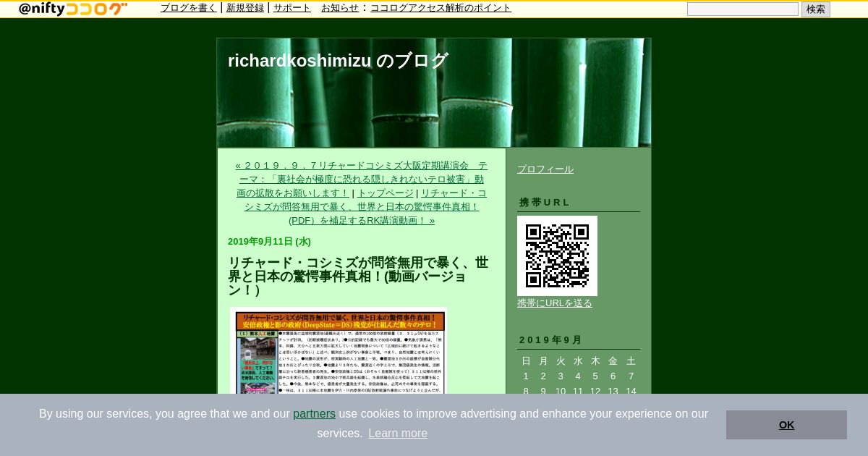This screenshot has height=456, width=868.
Task: Click the mobile URL QR code image
Action: point(557,256)
